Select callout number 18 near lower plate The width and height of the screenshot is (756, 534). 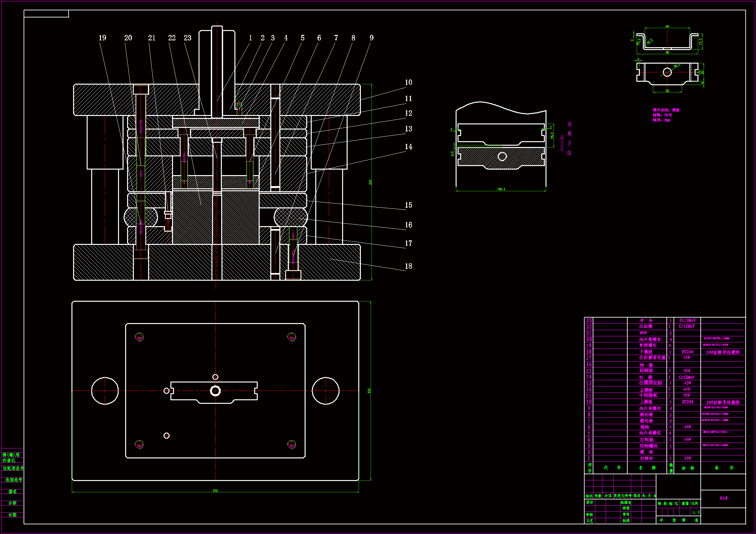pos(408,266)
